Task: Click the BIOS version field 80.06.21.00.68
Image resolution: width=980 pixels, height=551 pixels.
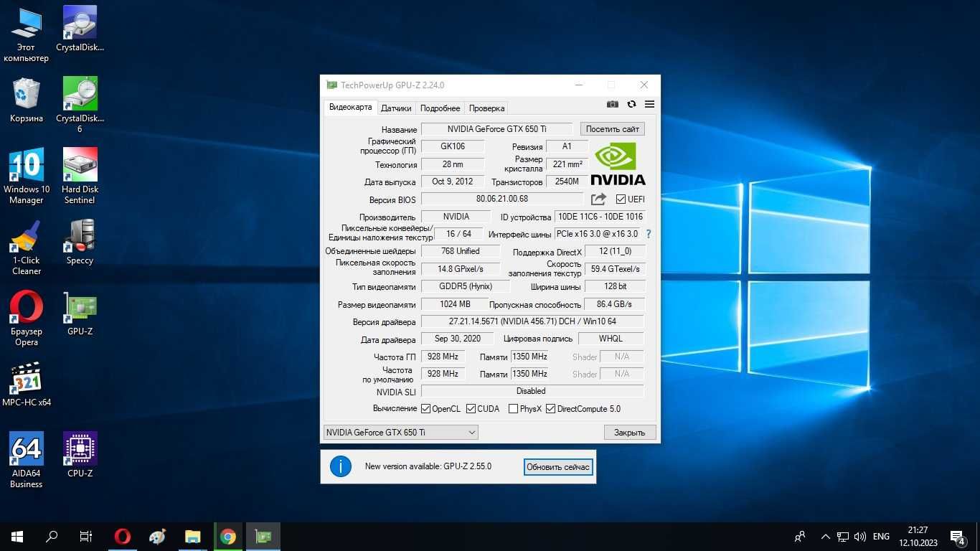Action: 501,199
